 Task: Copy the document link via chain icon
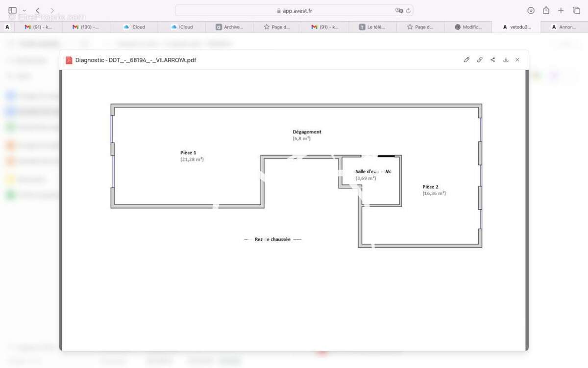[480, 60]
